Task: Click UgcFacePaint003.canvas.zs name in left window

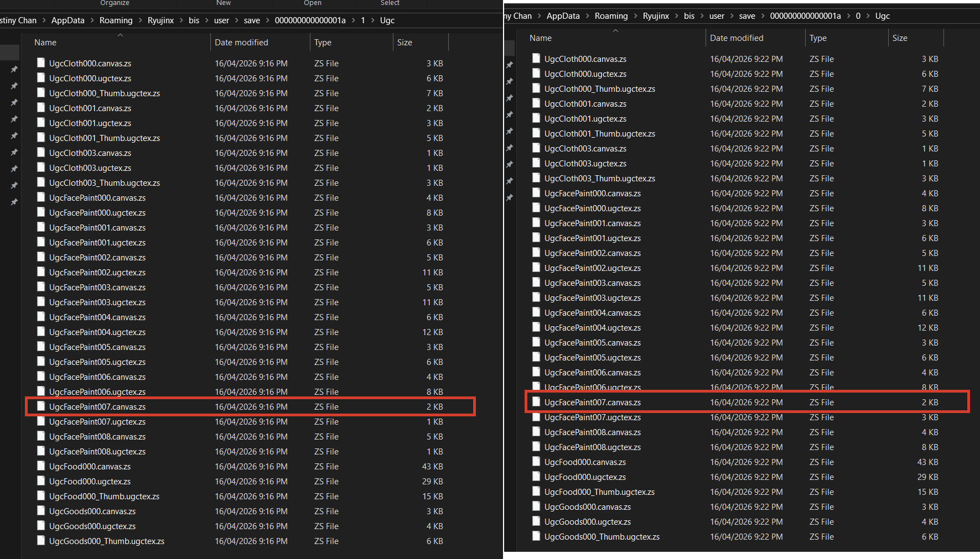Action: click(97, 287)
